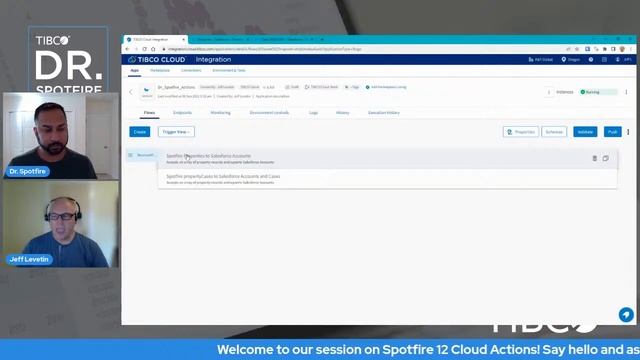The width and height of the screenshot is (640, 360).
Task: Click the blue Create button
Action: pos(140,132)
